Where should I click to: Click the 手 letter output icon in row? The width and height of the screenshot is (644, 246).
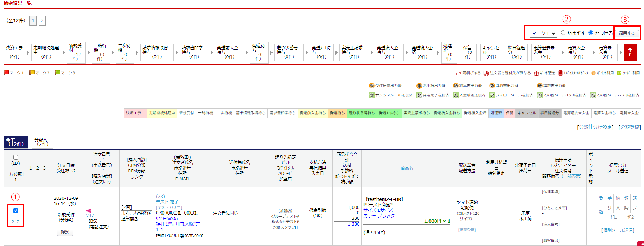(x=609, y=198)
